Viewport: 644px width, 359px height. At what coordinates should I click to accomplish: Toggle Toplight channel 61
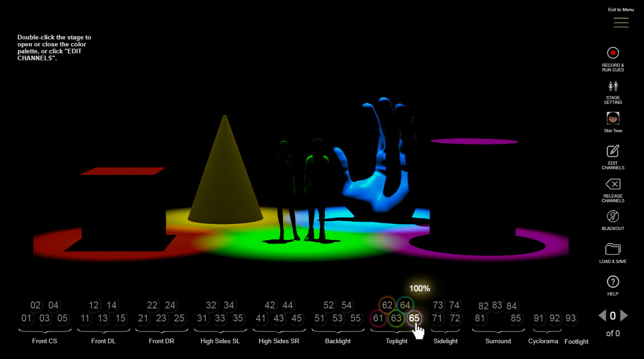[378, 319]
